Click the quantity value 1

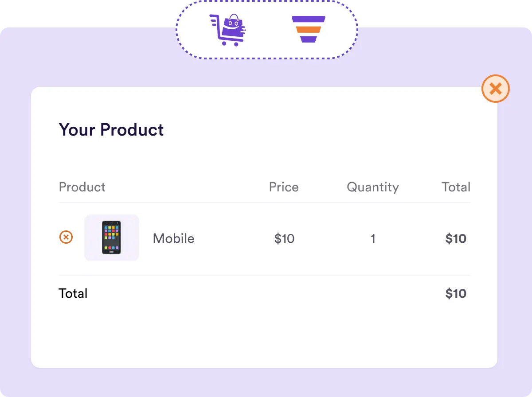coord(373,238)
